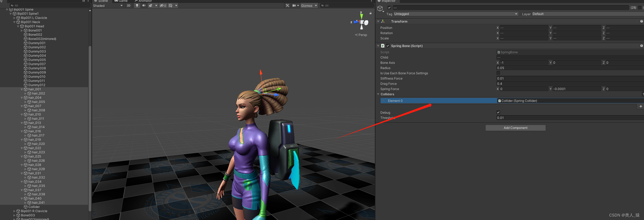Select Bip001 Head in hierarchy
644x220 pixels.
34,26
